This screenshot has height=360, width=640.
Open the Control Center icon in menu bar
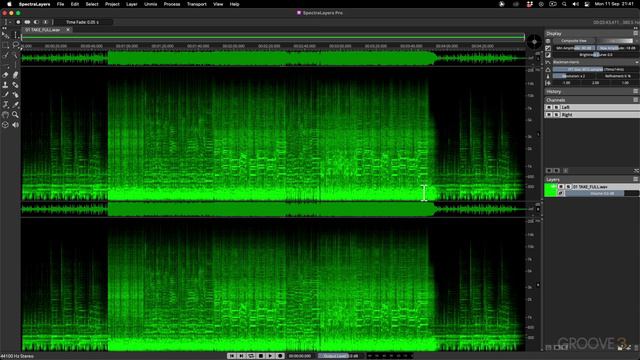pyautogui.click(x=587, y=4)
